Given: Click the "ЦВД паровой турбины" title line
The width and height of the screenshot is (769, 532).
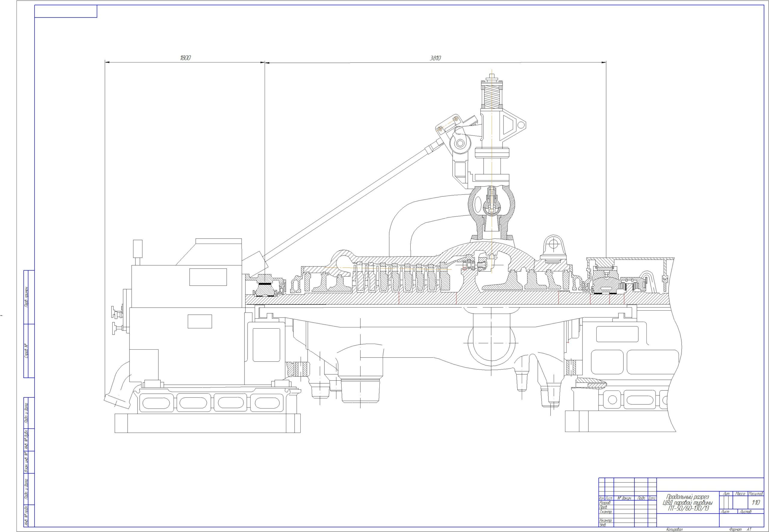Looking at the screenshot, I should [x=687, y=503].
